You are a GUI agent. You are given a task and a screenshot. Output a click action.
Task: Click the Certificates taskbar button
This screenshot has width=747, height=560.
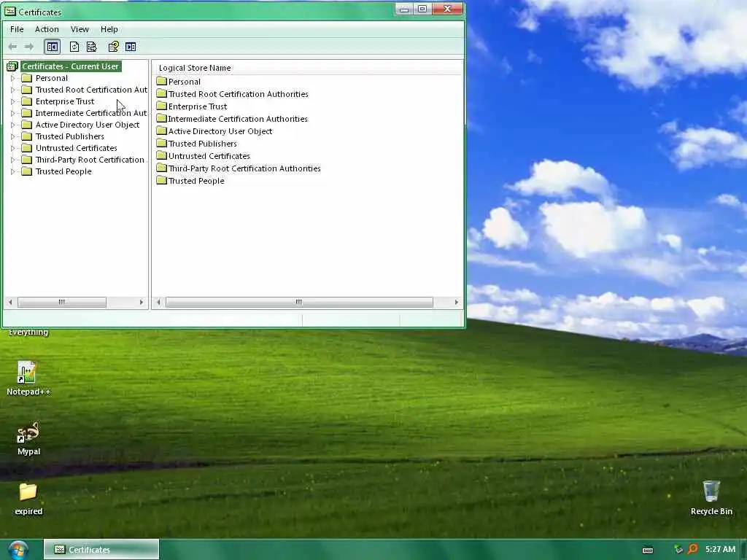(101, 550)
